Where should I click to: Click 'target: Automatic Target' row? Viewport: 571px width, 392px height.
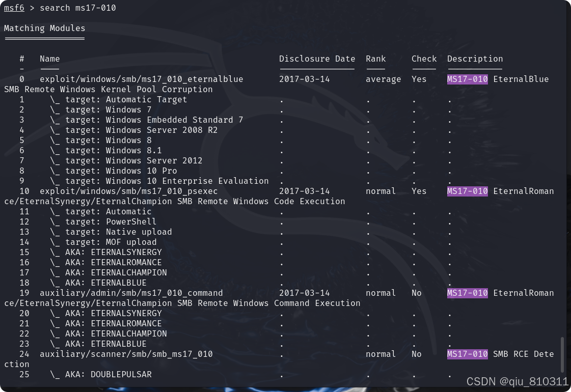(118, 99)
